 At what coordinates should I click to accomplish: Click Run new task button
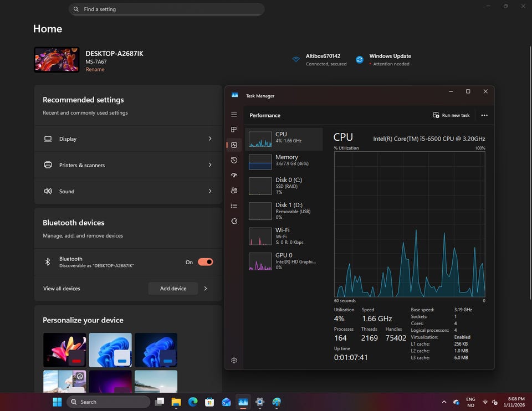pos(451,115)
